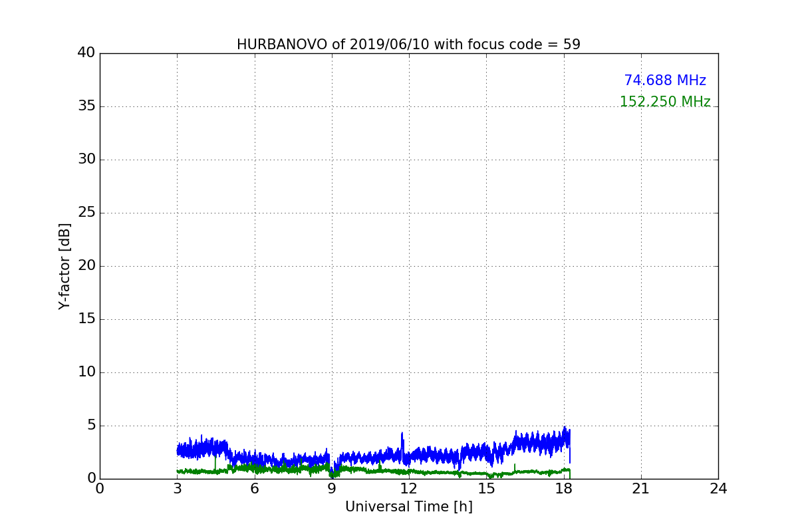798x532 pixels.
Task: Click the x-axis tick label '9'
Action: (332, 488)
